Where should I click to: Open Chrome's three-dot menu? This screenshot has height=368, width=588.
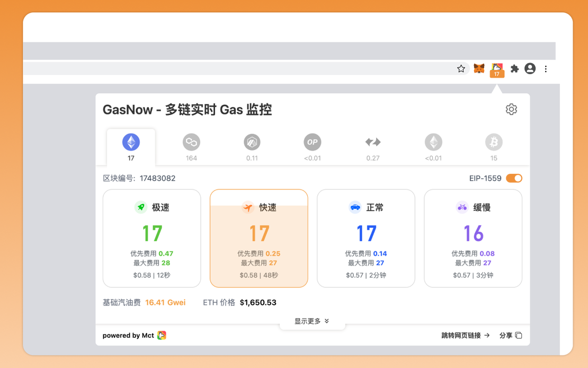546,68
